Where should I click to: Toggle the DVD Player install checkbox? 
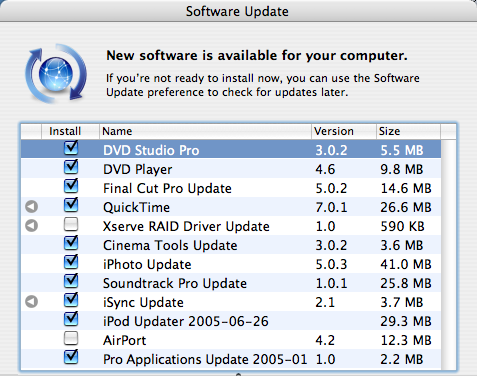click(x=71, y=167)
